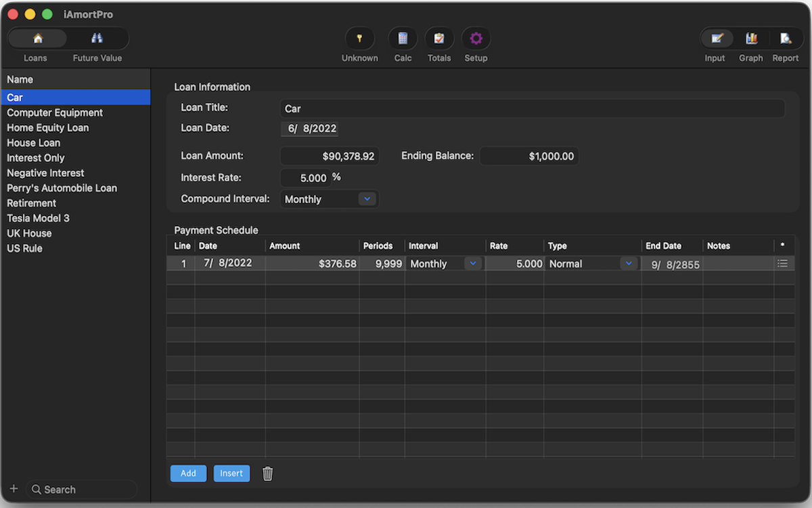The height and width of the screenshot is (508, 812).
Task: Click the Unknown key icon
Action: coord(359,39)
